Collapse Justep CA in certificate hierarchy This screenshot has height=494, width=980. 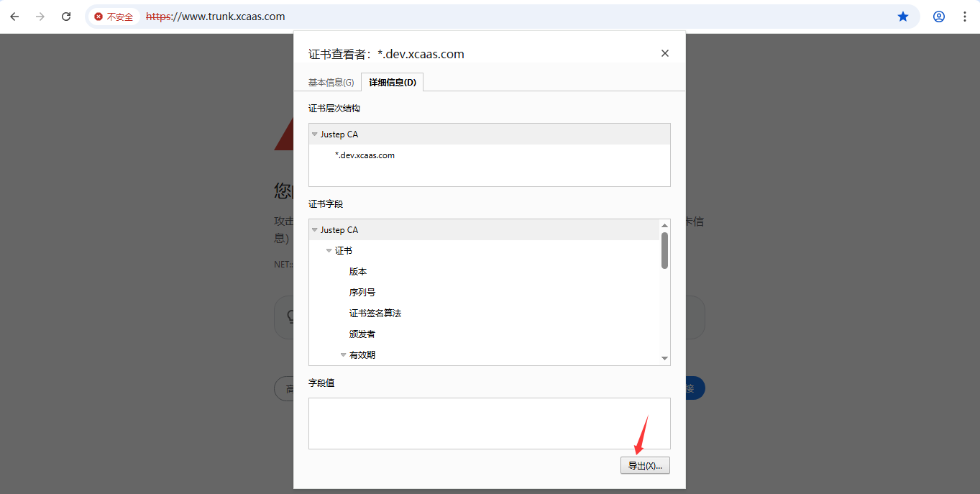click(314, 134)
